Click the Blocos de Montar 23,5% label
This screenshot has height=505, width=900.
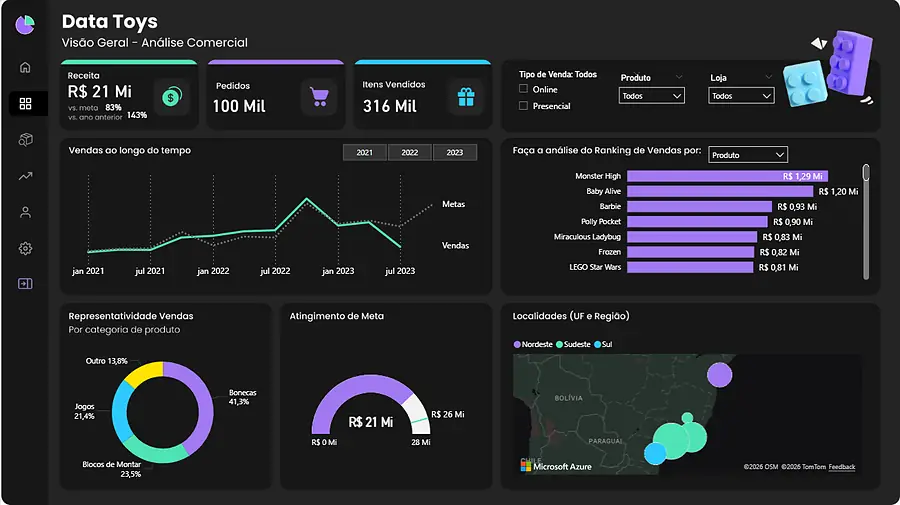pyautogui.click(x=111, y=469)
